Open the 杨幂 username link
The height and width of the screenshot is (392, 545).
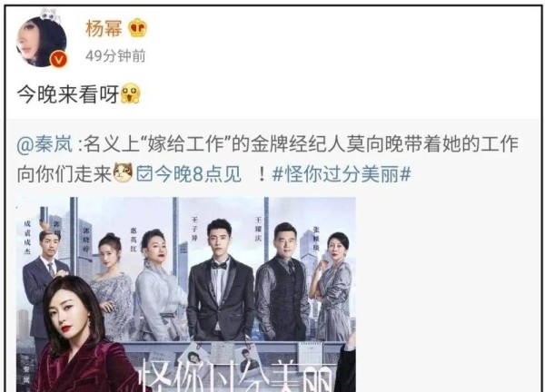click(104, 28)
